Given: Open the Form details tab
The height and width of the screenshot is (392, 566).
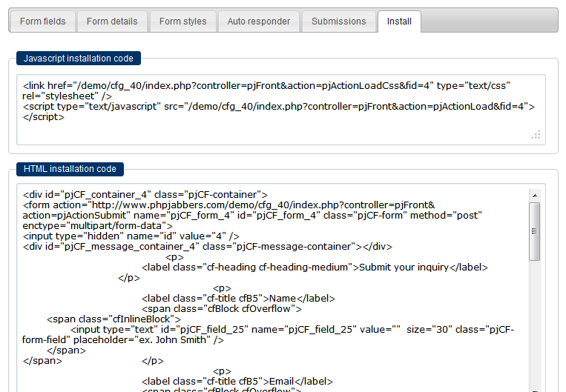Looking at the screenshot, I should pyautogui.click(x=112, y=21).
